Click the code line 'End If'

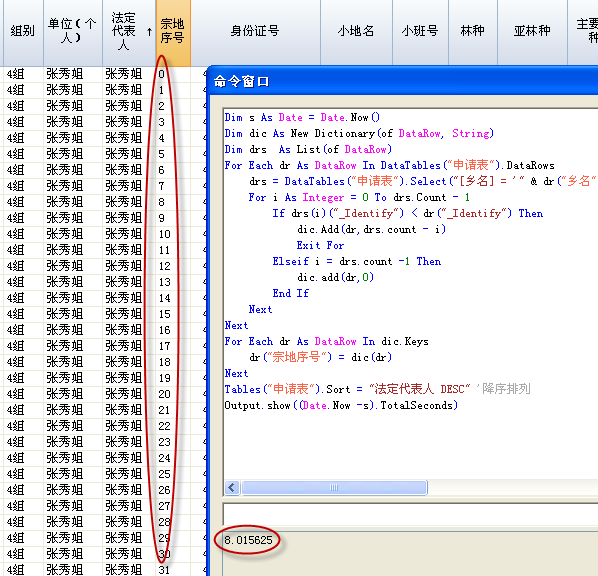291,293
